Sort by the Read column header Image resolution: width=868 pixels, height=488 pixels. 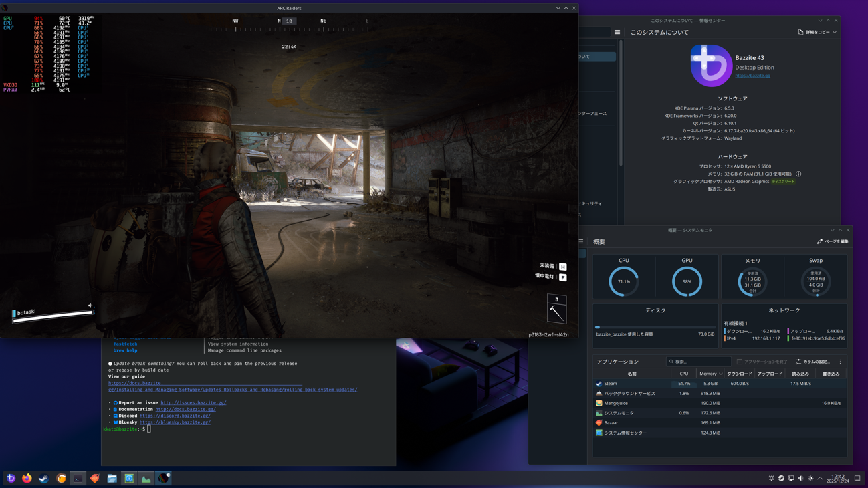click(x=800, y=374)
